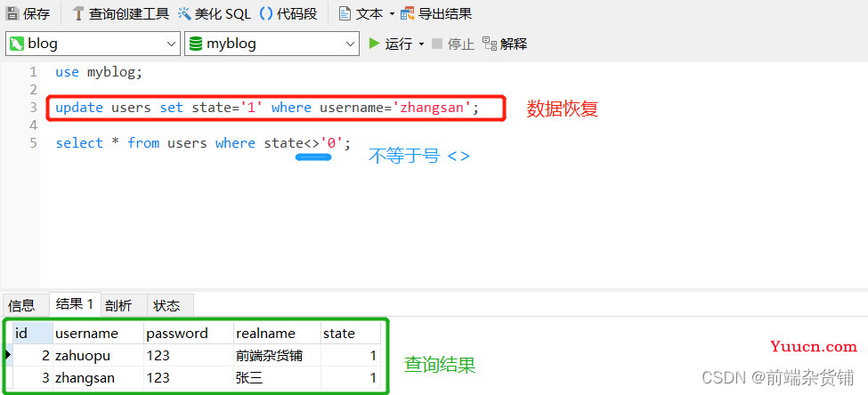
Task: Open the blog connection dropdown
Action: [x=93, y=44]
